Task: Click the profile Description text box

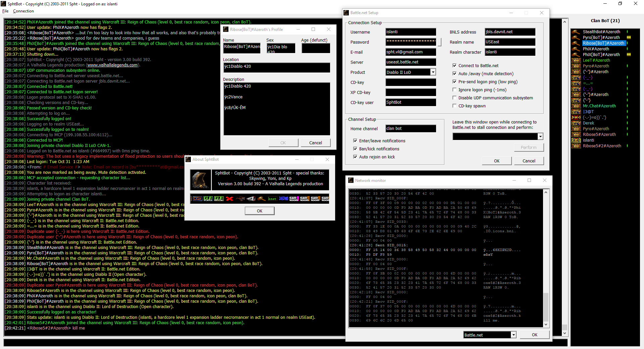Action: 277,109
